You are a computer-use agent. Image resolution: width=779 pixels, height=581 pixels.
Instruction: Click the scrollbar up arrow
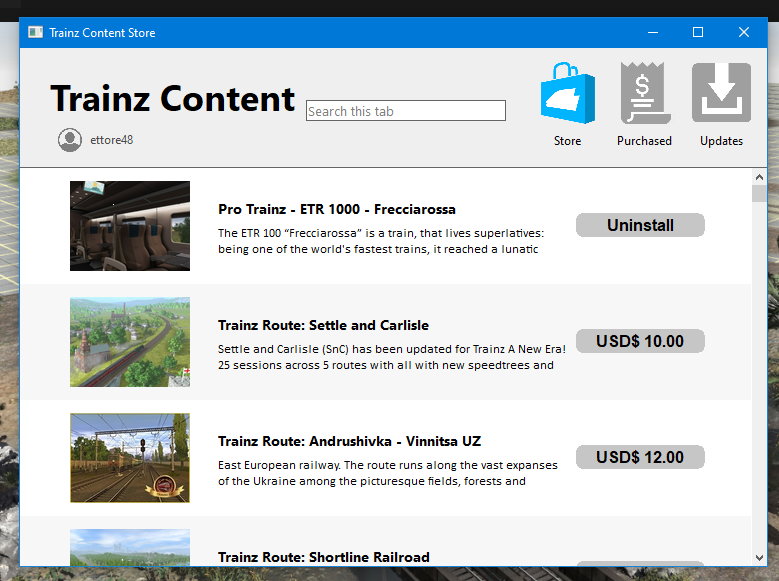(x=759, y=177)
